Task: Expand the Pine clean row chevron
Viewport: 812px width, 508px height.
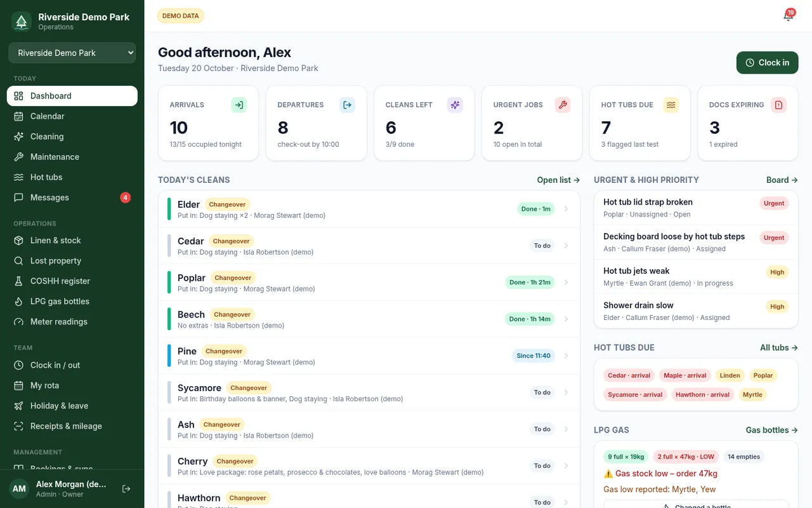Action: click(x=566, y=356)
